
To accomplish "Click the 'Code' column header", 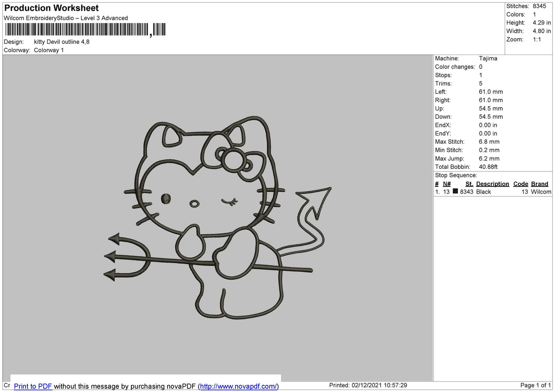I will [x=521, y=184].
